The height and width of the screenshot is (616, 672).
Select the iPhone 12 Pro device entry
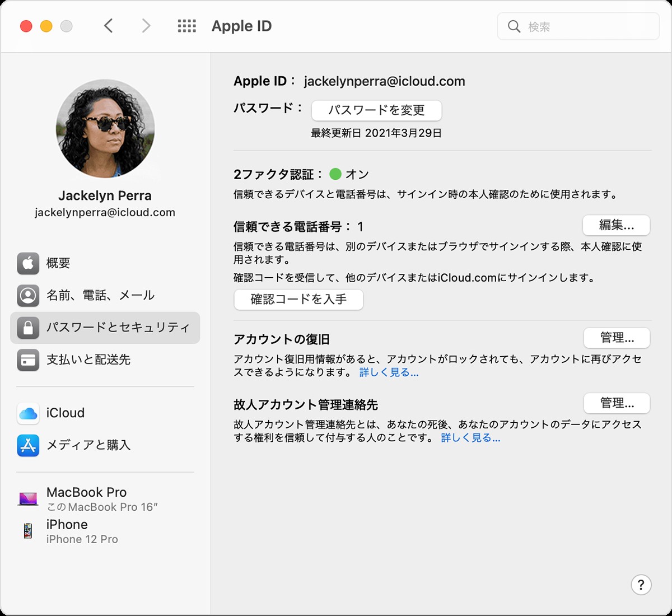[x=105, y=531]
